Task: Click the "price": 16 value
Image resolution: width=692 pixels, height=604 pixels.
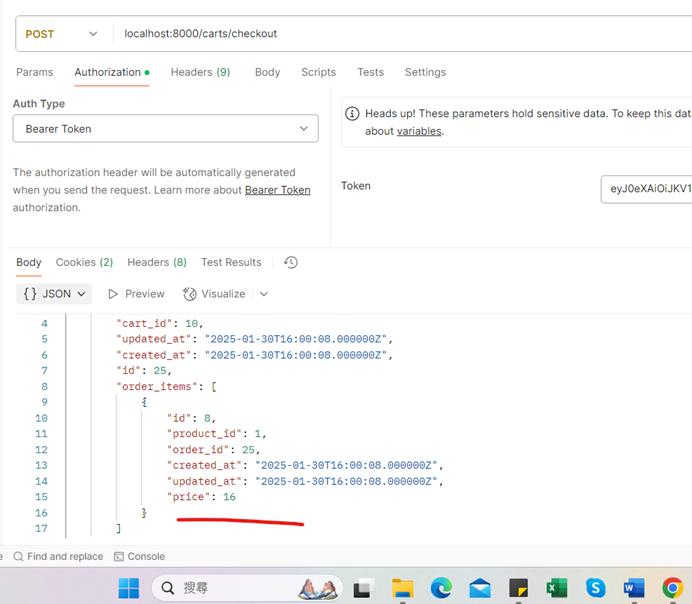Action: coord(229,497)
